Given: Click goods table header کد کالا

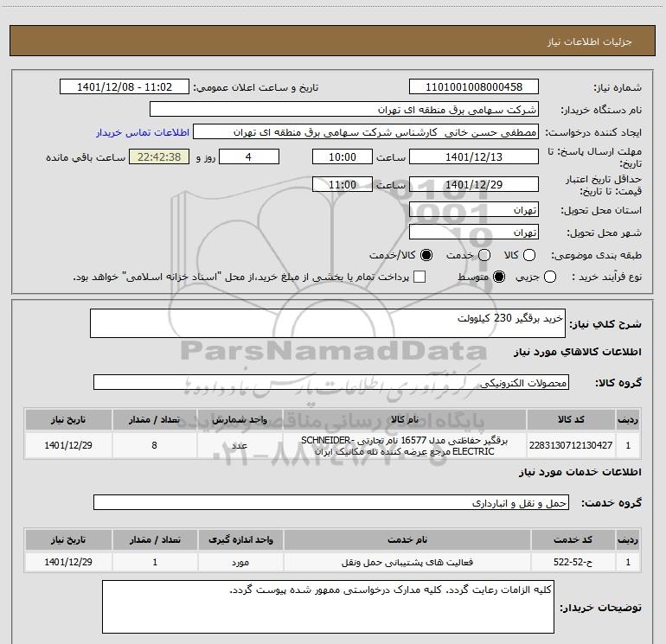Looking at the screenshot, I should (x=571, y=419).
